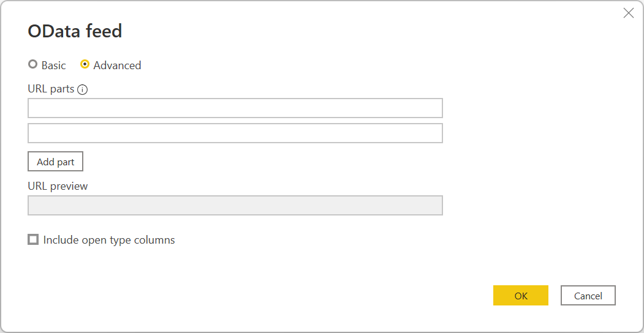Click the 'Include open type columns' label text
The height and width of the screenshot is (333, 644).
(x=109, y=240)
